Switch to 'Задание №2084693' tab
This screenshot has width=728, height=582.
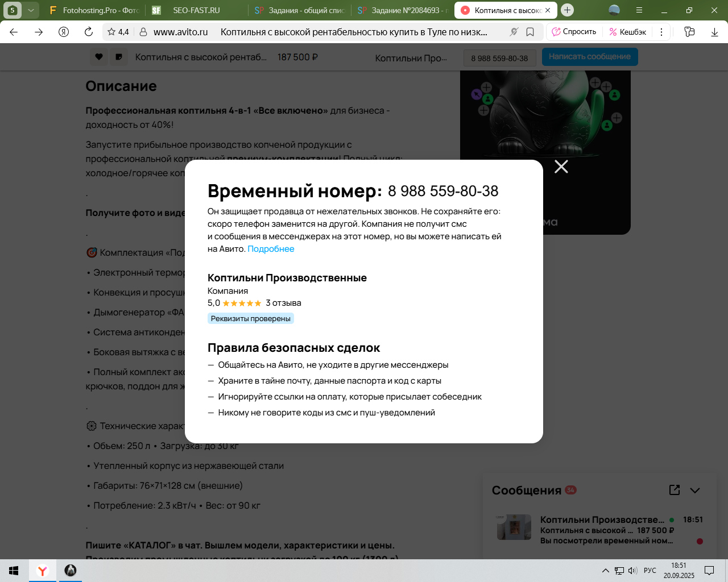pyautogui.click(x=402, y=10)
